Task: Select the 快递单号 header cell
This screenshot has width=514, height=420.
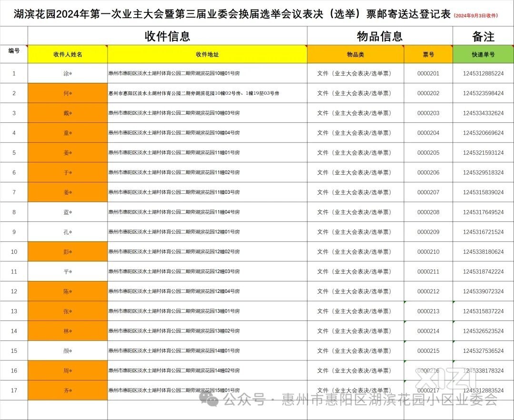Action: click(483, 54)
